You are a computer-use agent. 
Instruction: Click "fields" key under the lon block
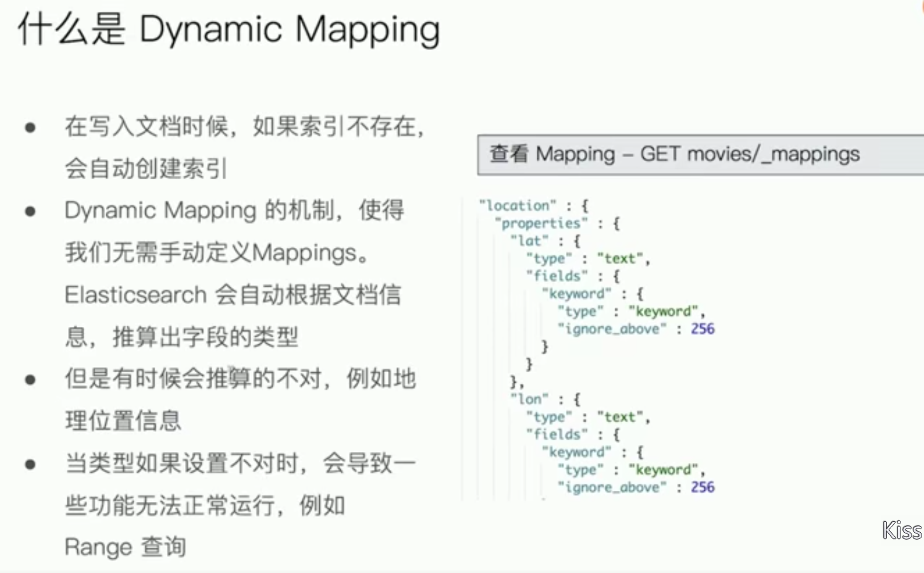(x=557, y=435)
